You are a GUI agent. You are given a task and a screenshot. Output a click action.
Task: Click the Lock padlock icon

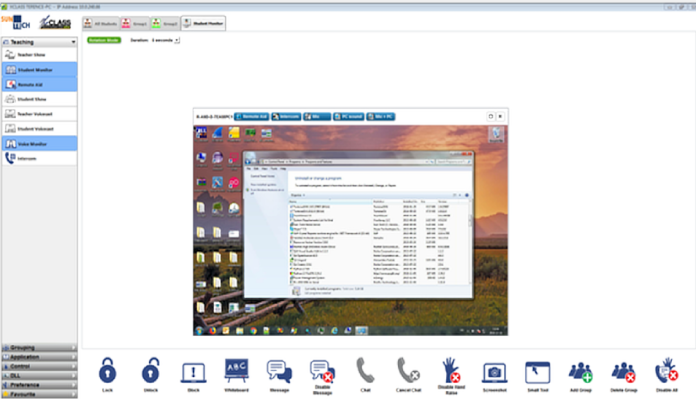pos(107,371)
